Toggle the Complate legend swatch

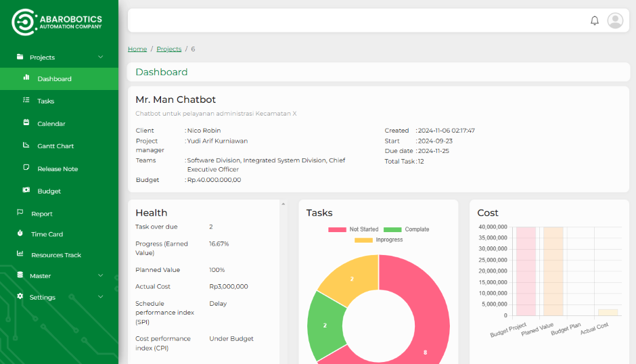pyautogui.click(x=392, y=229)
